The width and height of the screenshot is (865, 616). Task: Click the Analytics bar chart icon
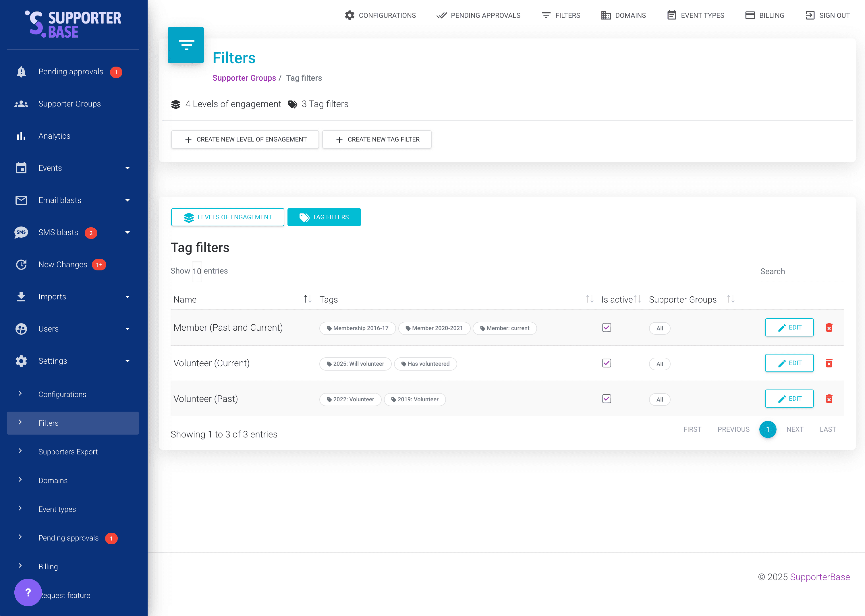pyautogui.click(x=21, y=136)
